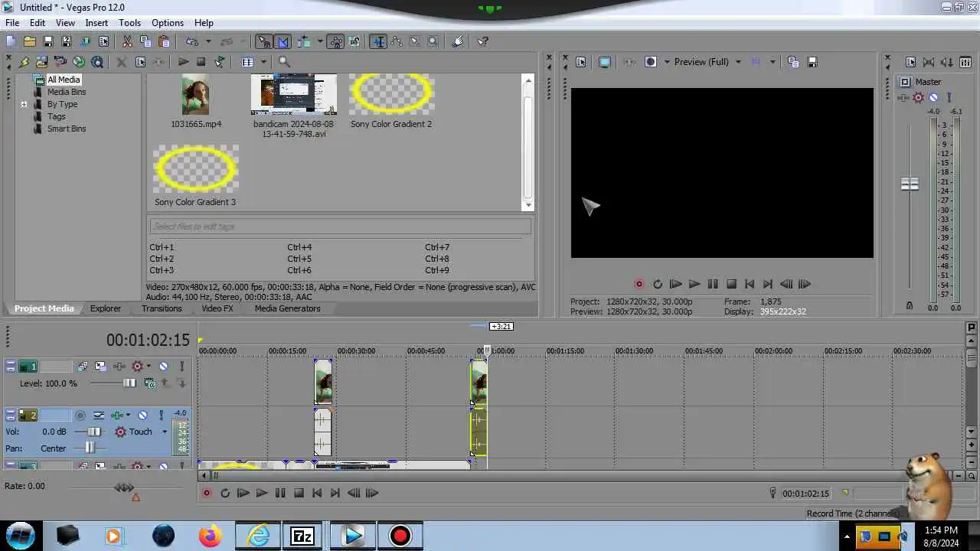Open the Options menu
This screenshot has width=980, height=551.
[167, 23]
